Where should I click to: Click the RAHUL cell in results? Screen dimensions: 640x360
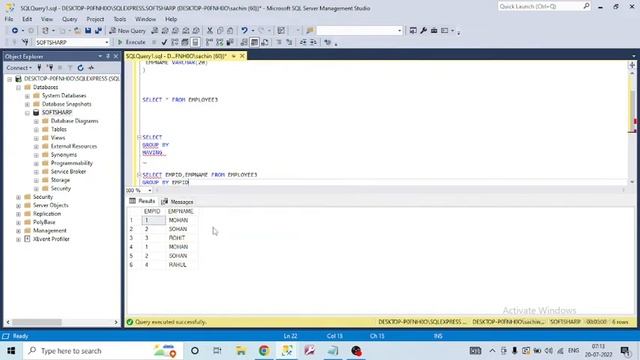[182, 265]
